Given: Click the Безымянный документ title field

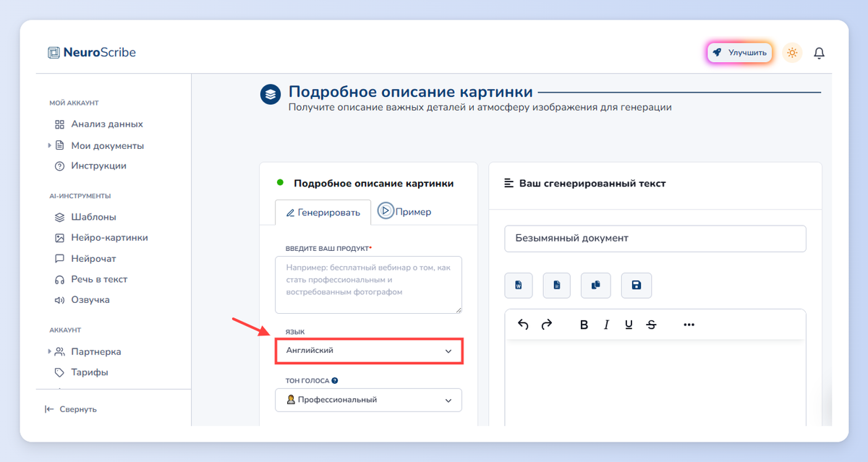Looking at the screenshot, I should (655, 239).
